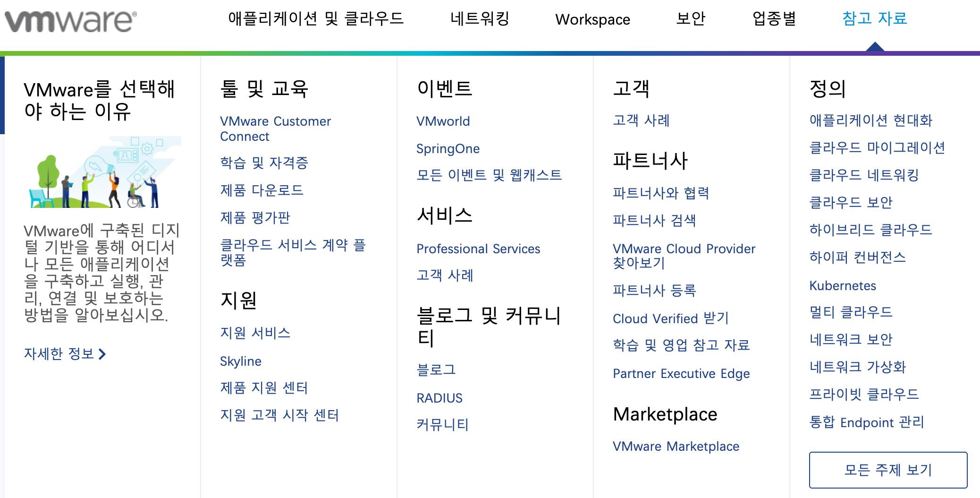Open the SpringOne link
The width and height of the screenshot is (980, 498).
click(x=448, y=149)
